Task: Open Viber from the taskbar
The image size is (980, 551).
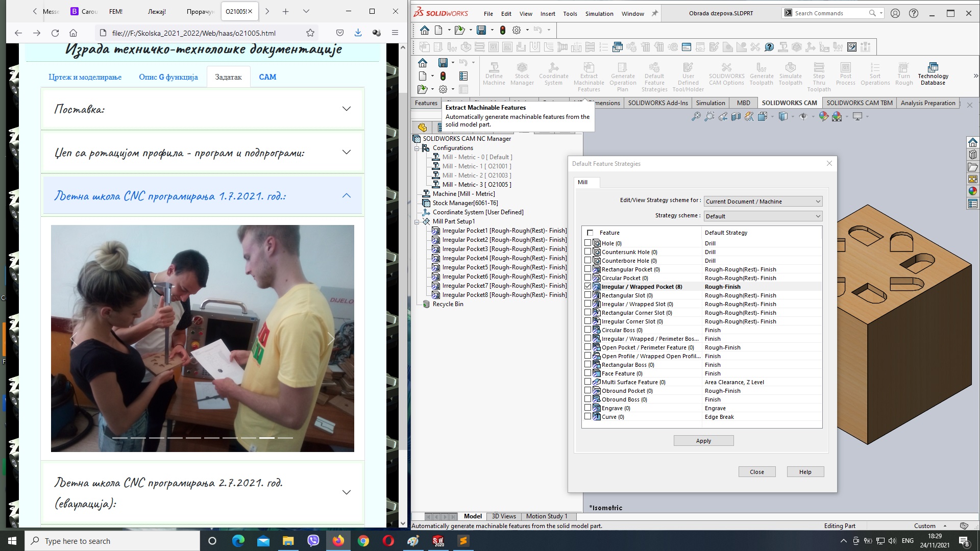Action: coord(313,541)
